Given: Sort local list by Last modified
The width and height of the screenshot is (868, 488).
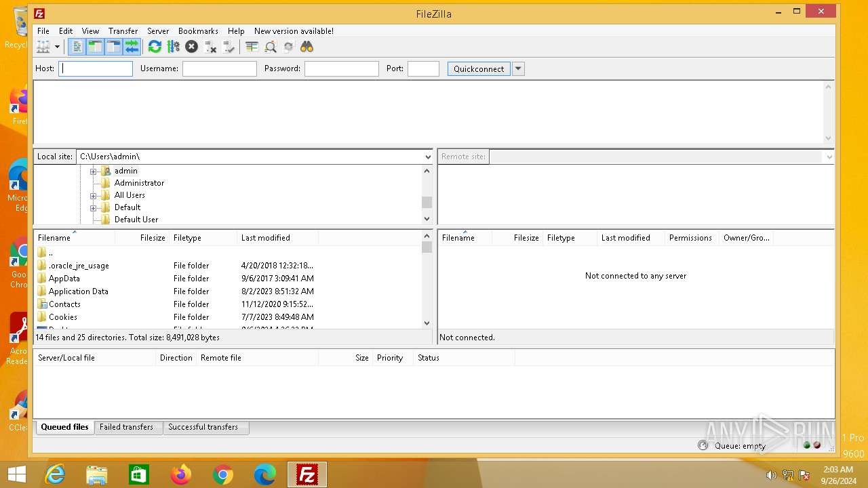Looking at the screenshot, I should [x=277, y=238].
